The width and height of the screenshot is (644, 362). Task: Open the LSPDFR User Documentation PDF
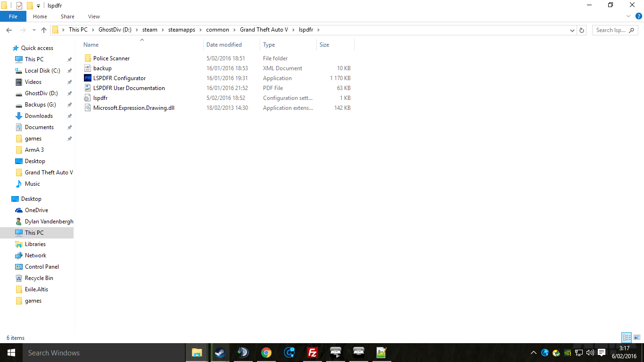point(129,88)
